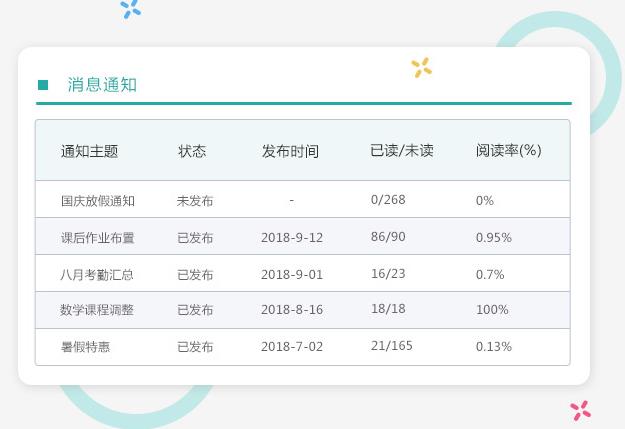The height and width of the screenshot is (429, 625).
Task: Click 已发布 status in 课后作业布置 row
Action: point(195,238)
